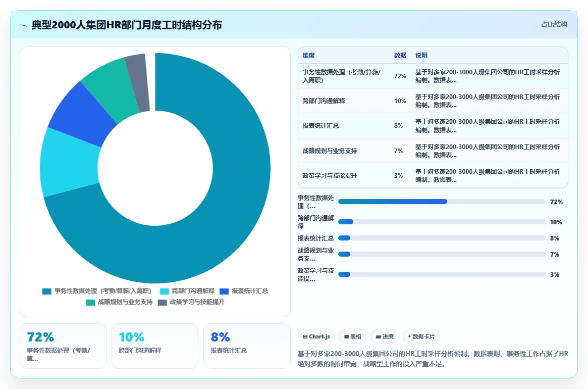Toggle 跨部门沟通解释 legend color box
The height and width of the screenshot is (389, 588).
coord(164,291)
